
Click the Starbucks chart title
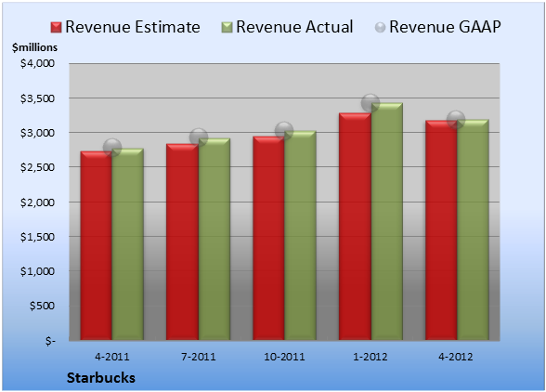[x=101, y=378]
